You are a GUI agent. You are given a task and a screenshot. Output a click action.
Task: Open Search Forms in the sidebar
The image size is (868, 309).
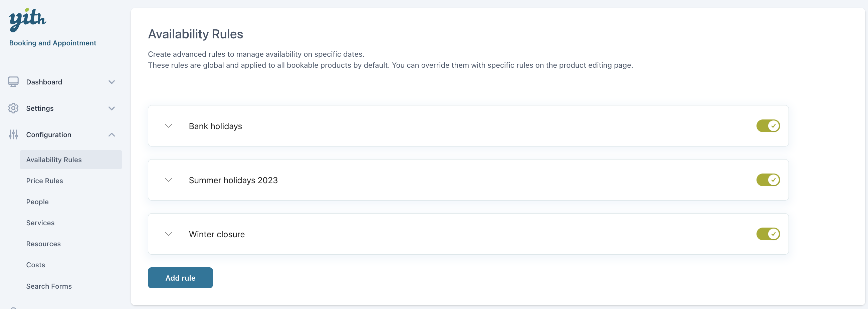49,286
